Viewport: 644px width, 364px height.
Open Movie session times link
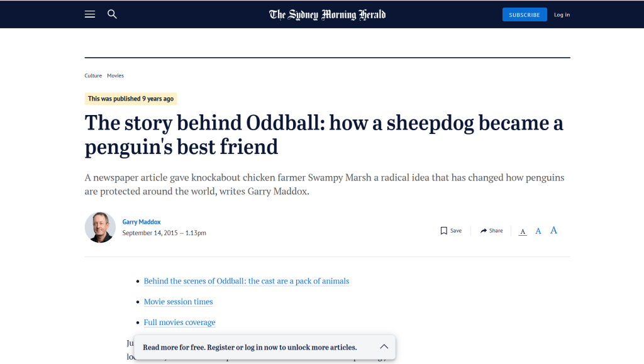[x=178, y=302]
